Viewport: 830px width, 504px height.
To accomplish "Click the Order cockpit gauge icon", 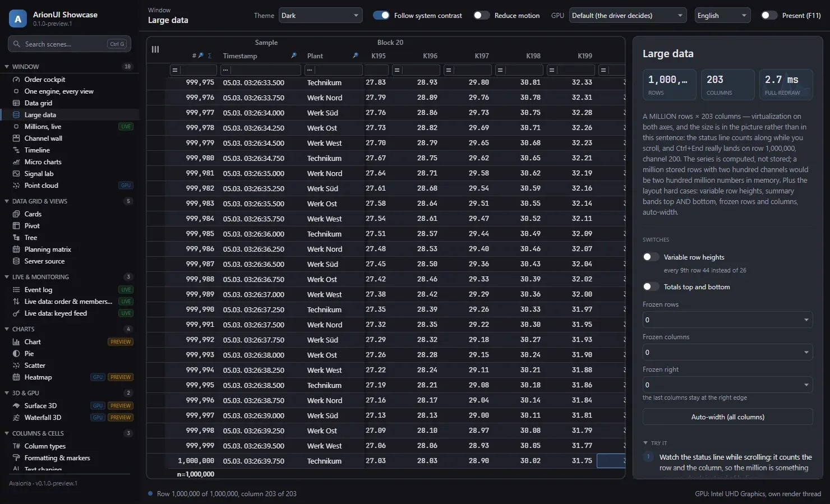I will [16, 80].
